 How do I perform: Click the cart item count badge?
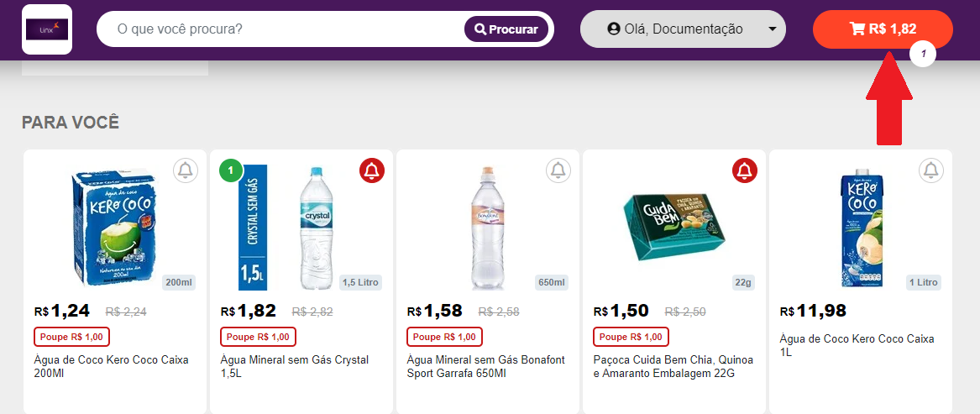[x=924, y=55]
